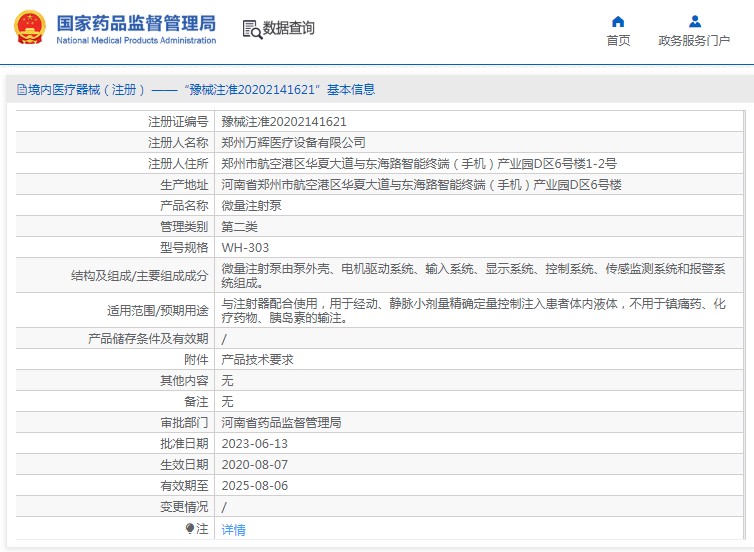
Task: Click the 审批部门 label
Action: pyautogui.click(x=184, y=423)
